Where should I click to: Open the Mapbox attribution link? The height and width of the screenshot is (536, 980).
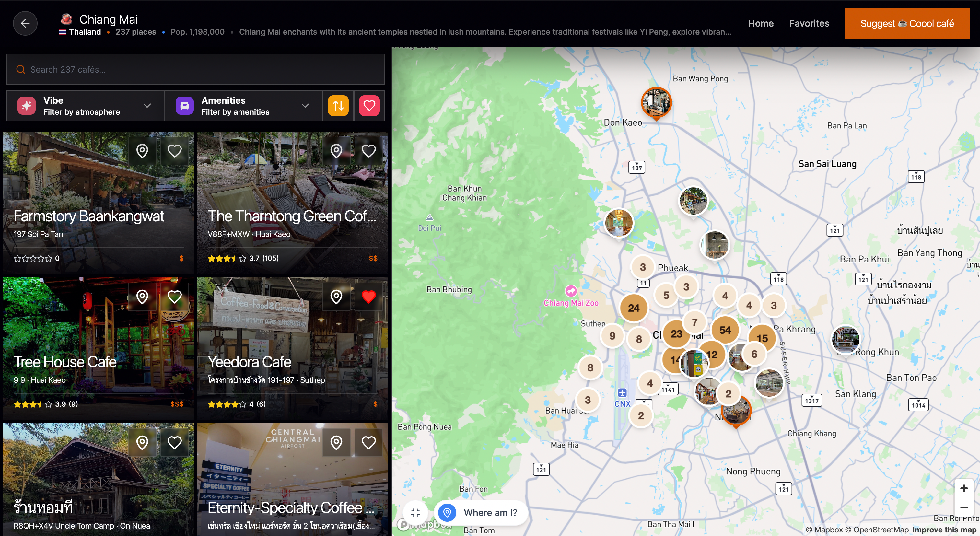click(824, 530)
